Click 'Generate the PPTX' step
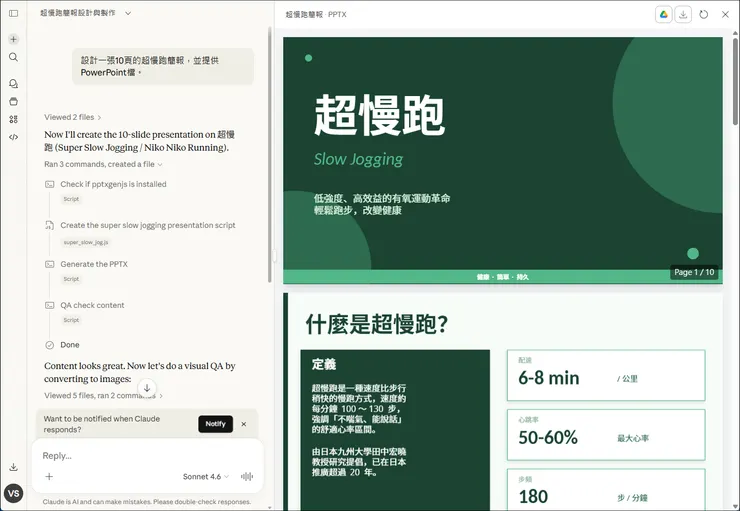 point(94,264)
